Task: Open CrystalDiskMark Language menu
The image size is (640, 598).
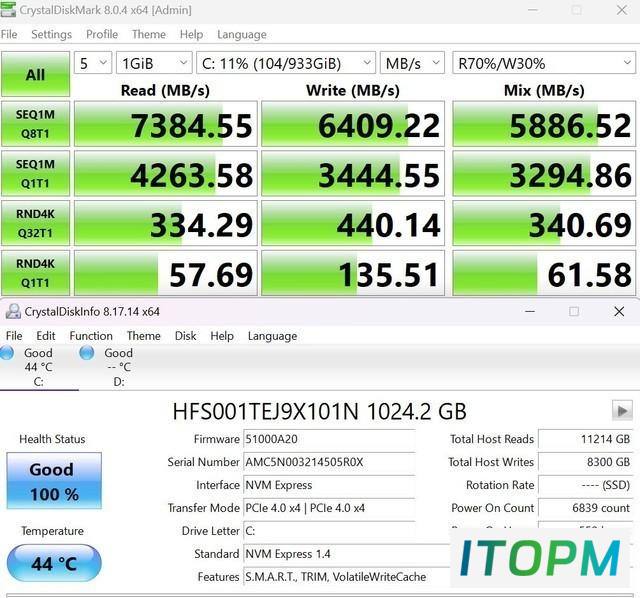Action: coord(242,35)
